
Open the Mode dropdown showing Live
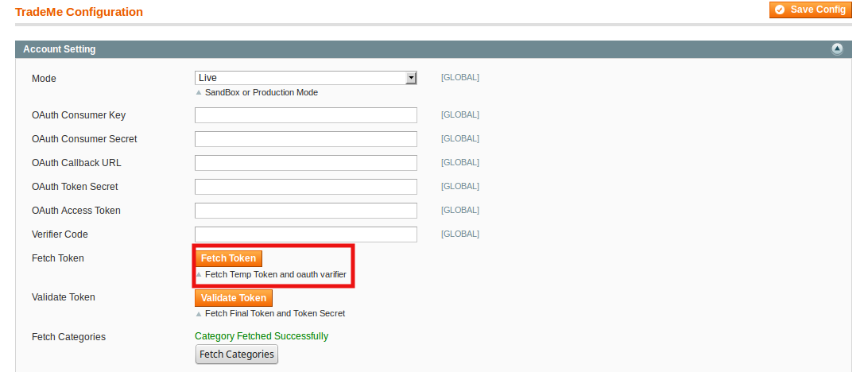click(x=306, y=78)
